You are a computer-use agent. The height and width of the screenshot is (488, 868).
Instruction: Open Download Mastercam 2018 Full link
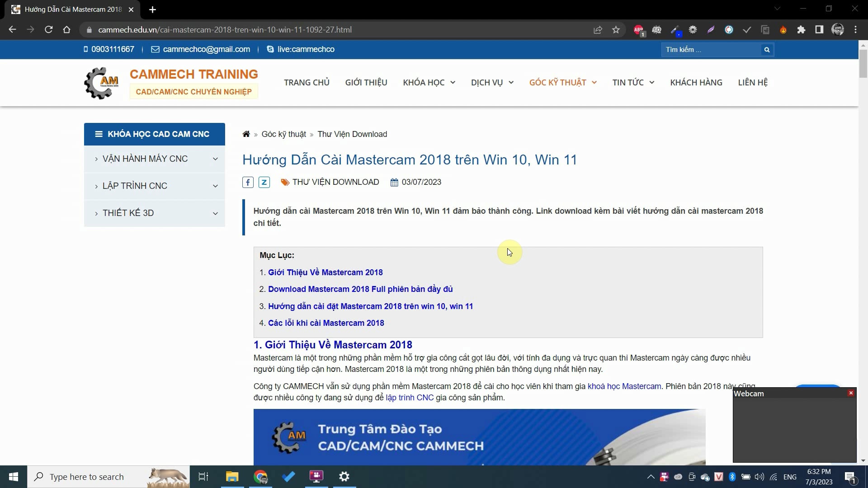click(x=360, y=289)
